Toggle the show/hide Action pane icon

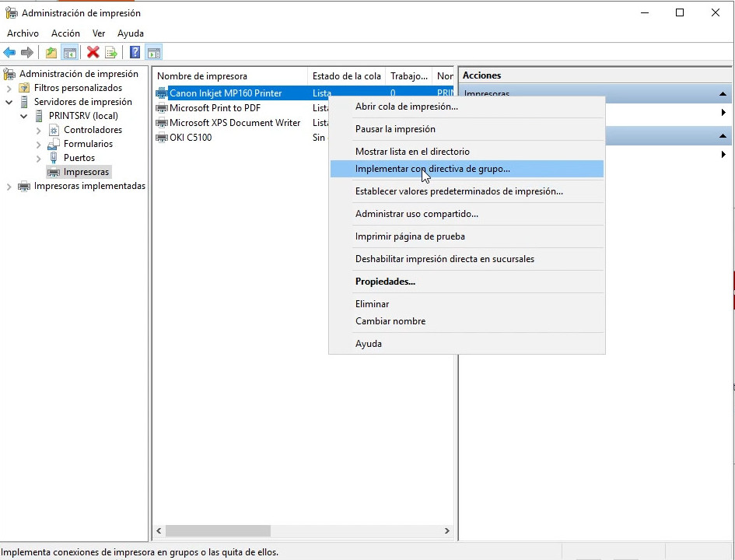point(154,53)
